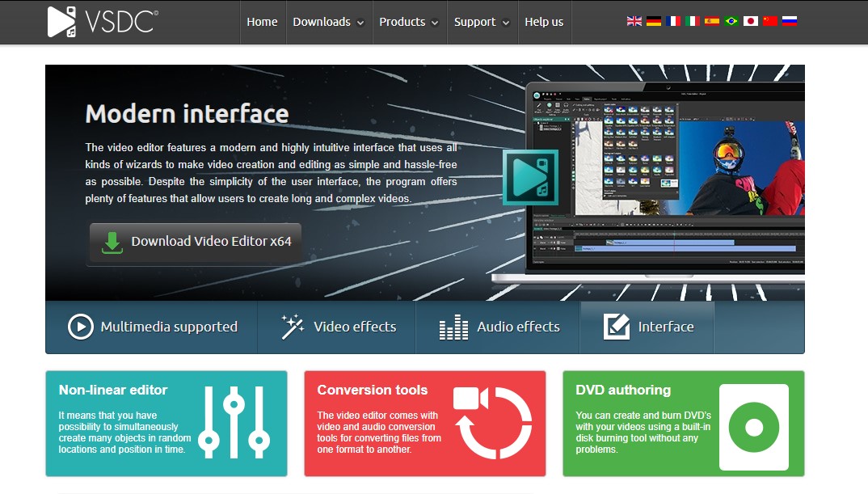Open the Home menu item
The height and width of the screenshot is (494, 868).
(x=262, y=22)
